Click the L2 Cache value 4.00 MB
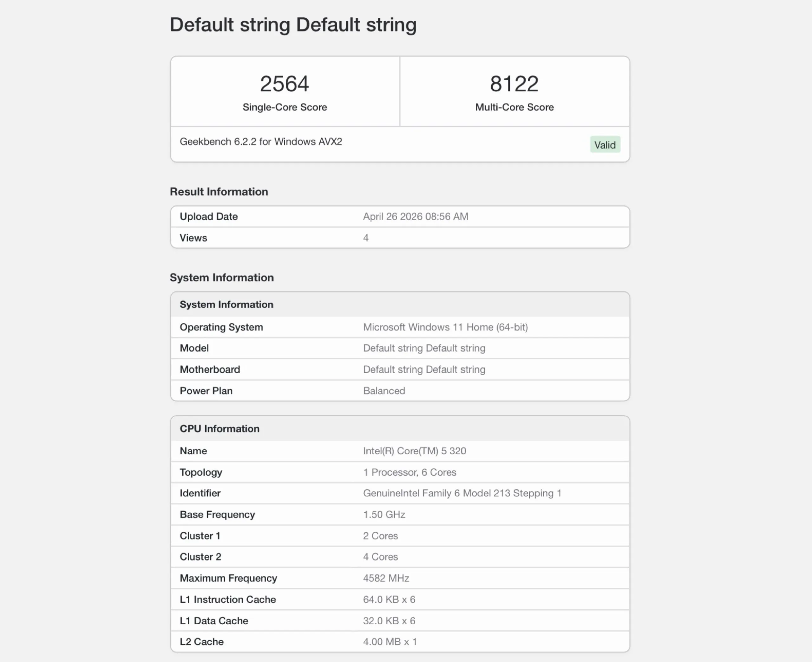 pyautogui.click(x=390, y=642)
